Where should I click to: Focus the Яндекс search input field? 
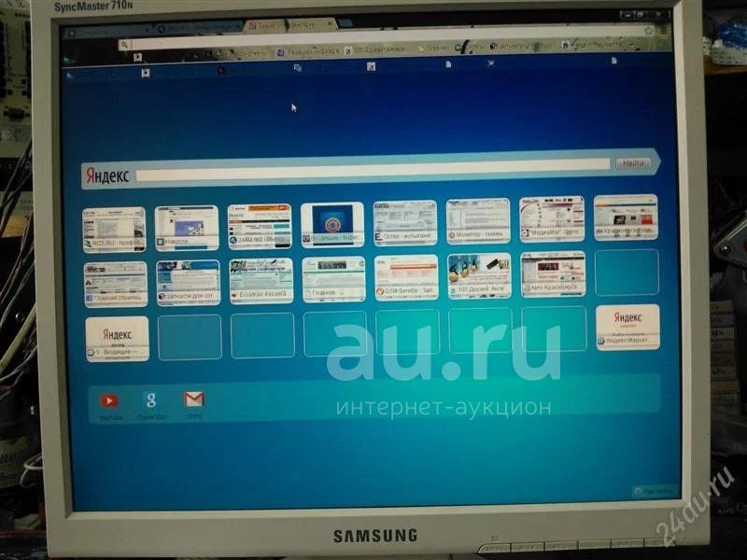(x=373, y=170)
